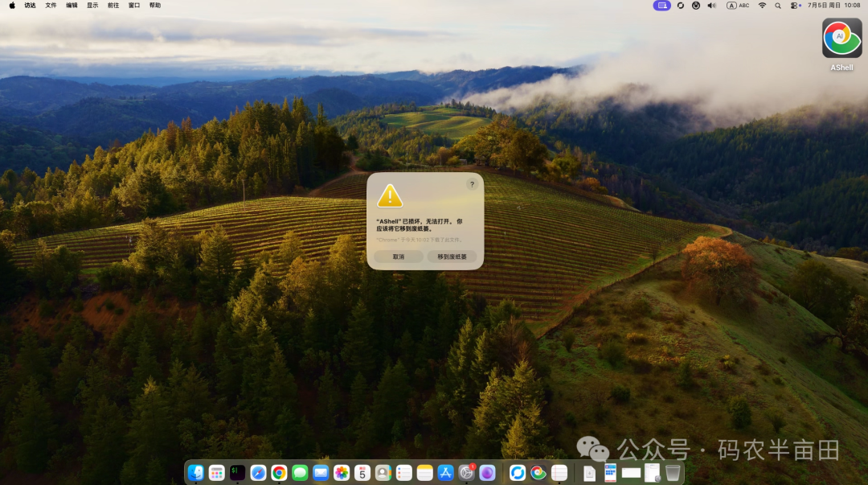The height and width of the screenshot is (485, 868).
Task: Open AShell from the Dock
Action: tap(538, 473)
